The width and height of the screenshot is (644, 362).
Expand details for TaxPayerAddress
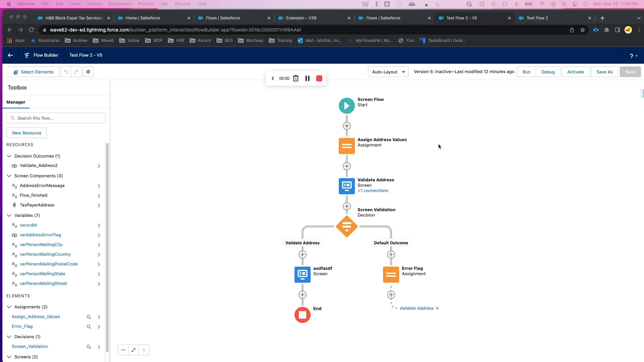[99, 205]
